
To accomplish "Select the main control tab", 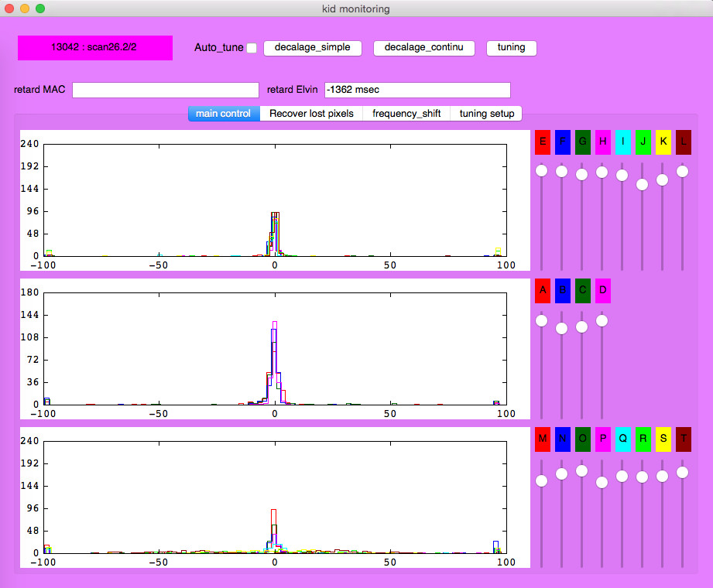I will (224, 114).
